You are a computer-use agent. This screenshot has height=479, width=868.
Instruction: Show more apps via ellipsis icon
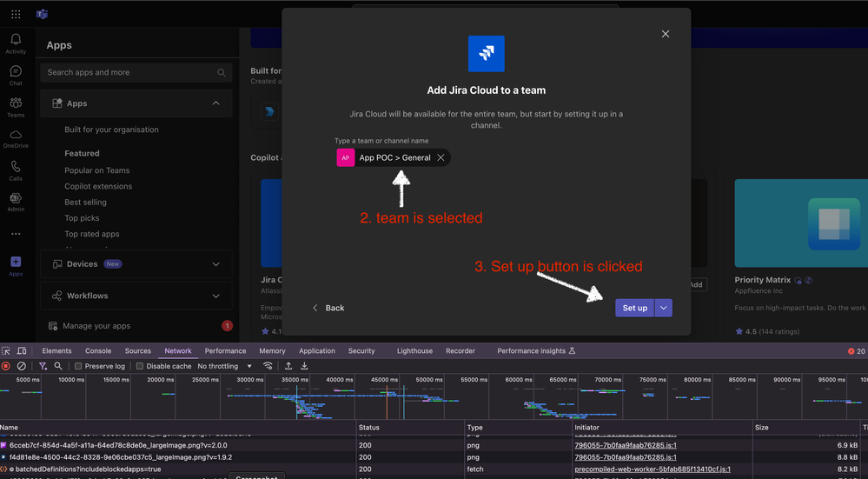[16, 234]
